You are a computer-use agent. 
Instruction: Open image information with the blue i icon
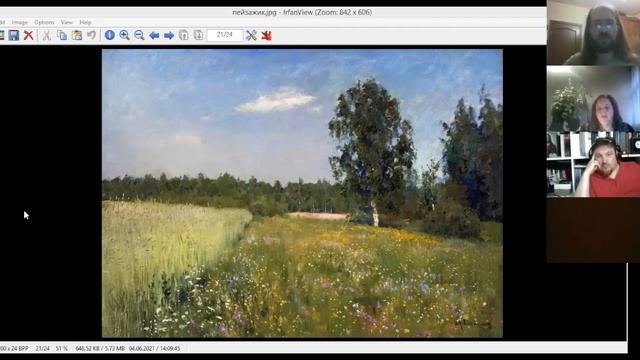tap(109, 36)
